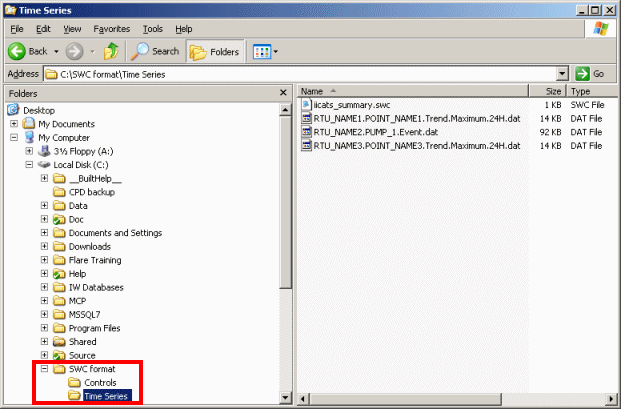
Task: Sort by Type column header
Action: click(x=592, y=91)
